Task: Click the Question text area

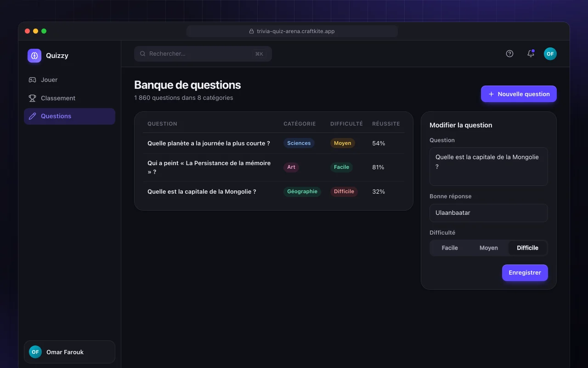Action: (489, 167)
